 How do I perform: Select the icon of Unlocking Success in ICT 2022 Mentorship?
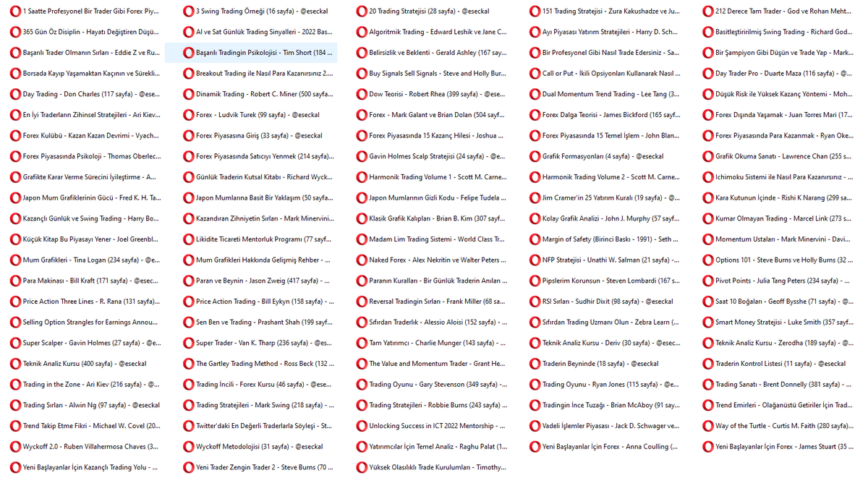point(362,426)
